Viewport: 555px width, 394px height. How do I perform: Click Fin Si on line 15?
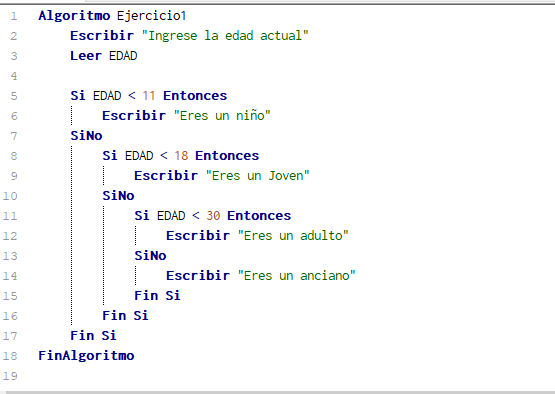pyautogui.click(x=157, y=296)
